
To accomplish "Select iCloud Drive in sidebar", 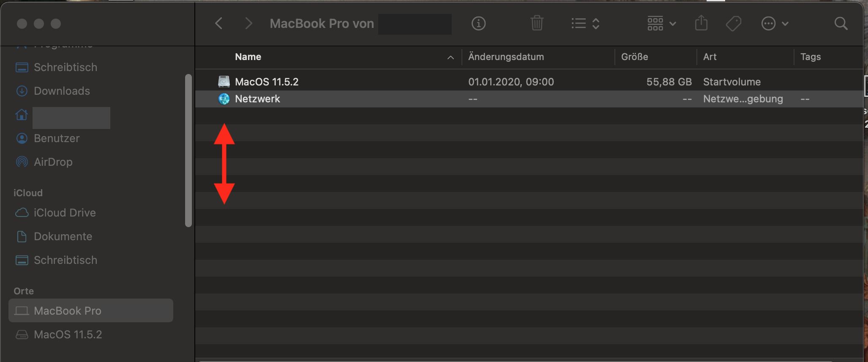I will pyautogui.click(x=65, y=213).
